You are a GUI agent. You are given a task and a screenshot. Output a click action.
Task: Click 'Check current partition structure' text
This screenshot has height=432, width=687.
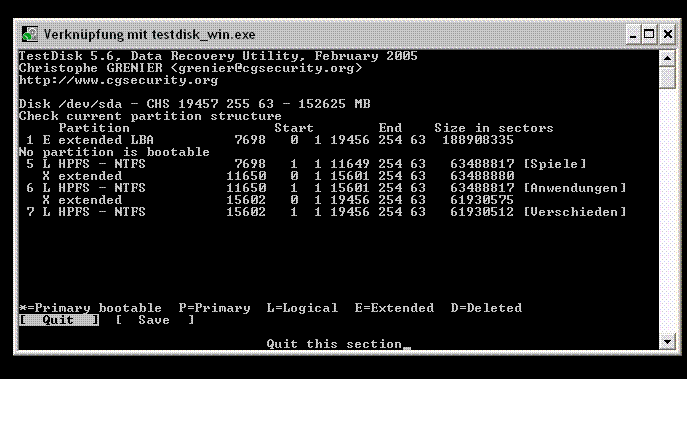pyautogui.click(x=150, y=116)
